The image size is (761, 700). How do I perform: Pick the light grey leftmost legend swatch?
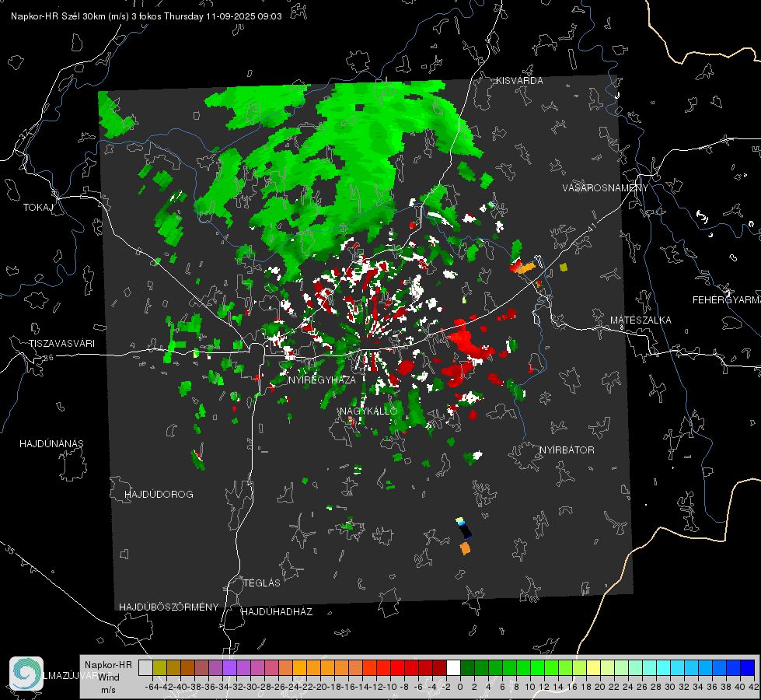pos(145,668)
